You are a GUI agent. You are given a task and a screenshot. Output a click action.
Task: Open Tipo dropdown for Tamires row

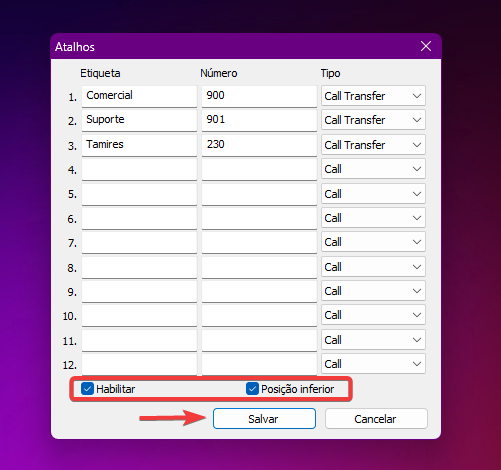point(373,145)
